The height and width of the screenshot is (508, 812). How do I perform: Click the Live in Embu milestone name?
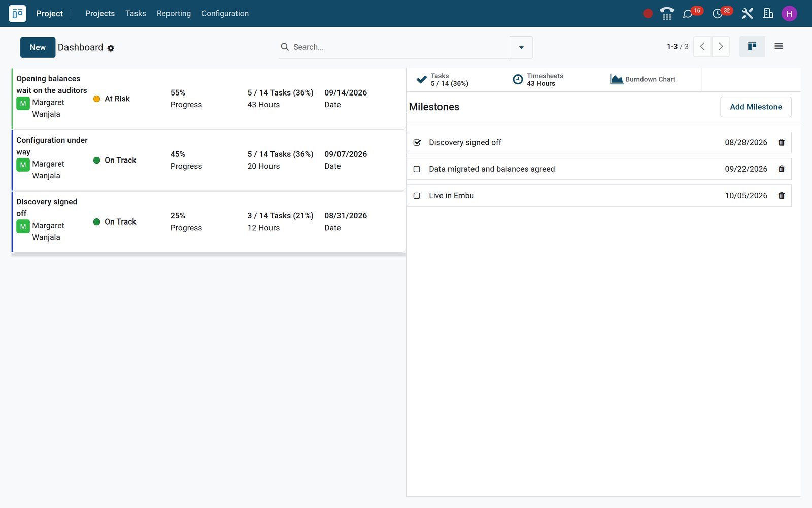451,196
